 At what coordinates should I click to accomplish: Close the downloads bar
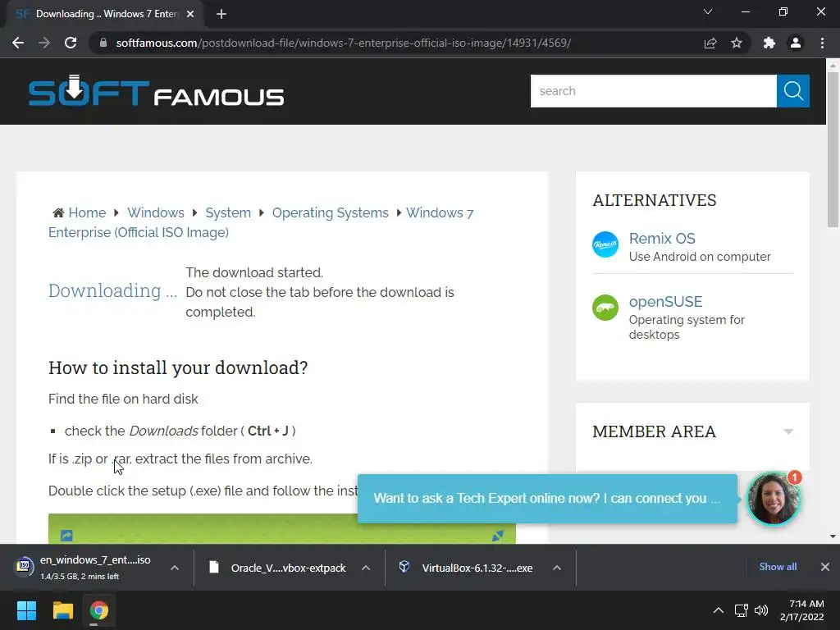point(825,567)
